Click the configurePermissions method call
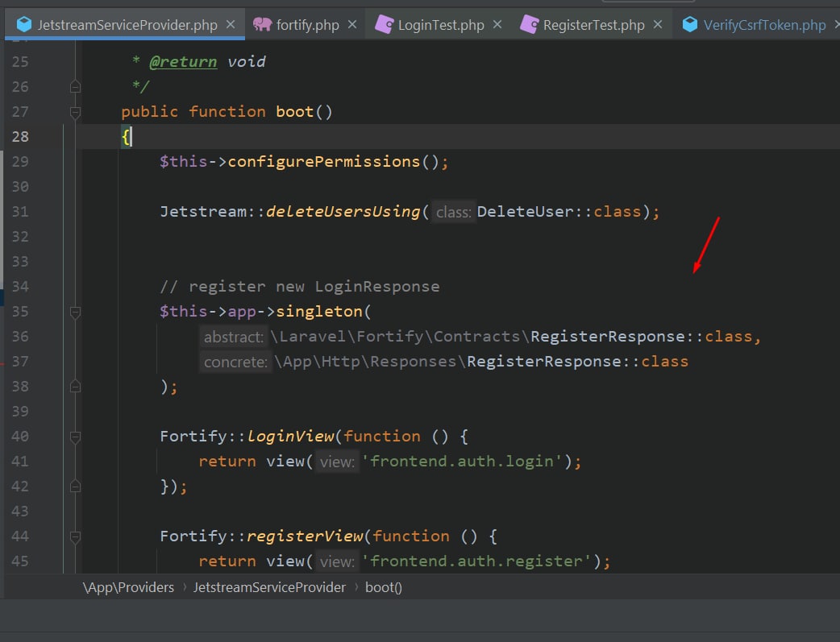Screen dimensions: 840x642 [323, 162]
